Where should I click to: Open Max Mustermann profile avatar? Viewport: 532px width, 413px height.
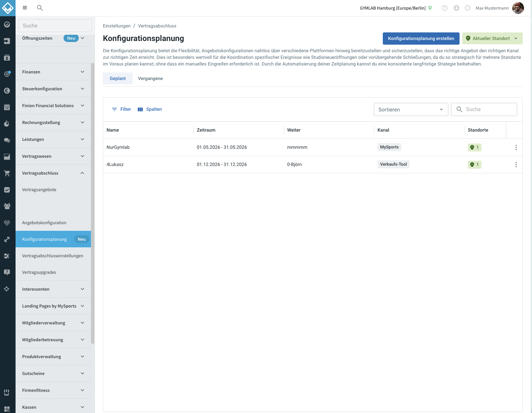[x=518, y=8]
